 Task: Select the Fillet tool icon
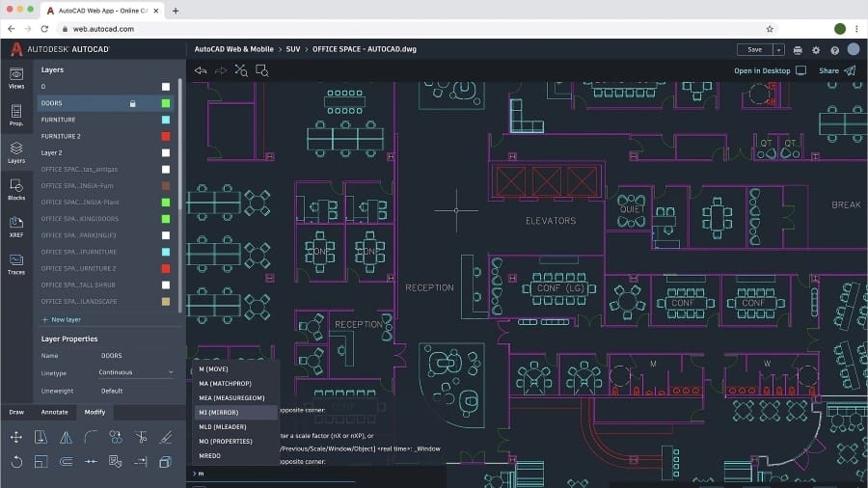(x=91, y=437)
